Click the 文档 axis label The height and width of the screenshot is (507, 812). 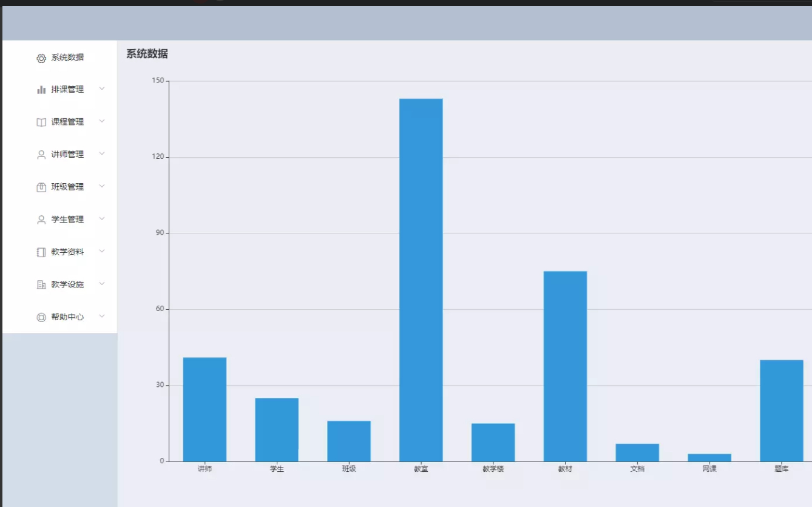point(637,469)
